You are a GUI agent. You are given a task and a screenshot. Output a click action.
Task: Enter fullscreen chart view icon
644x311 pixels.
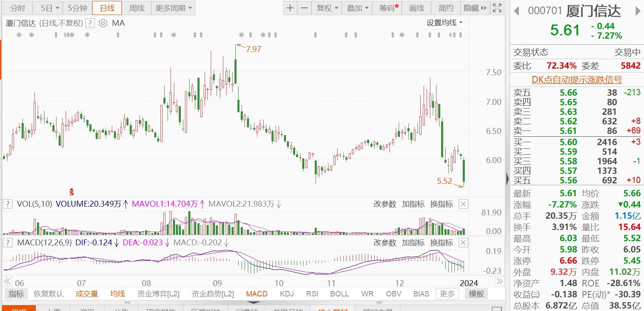(496, 8)
